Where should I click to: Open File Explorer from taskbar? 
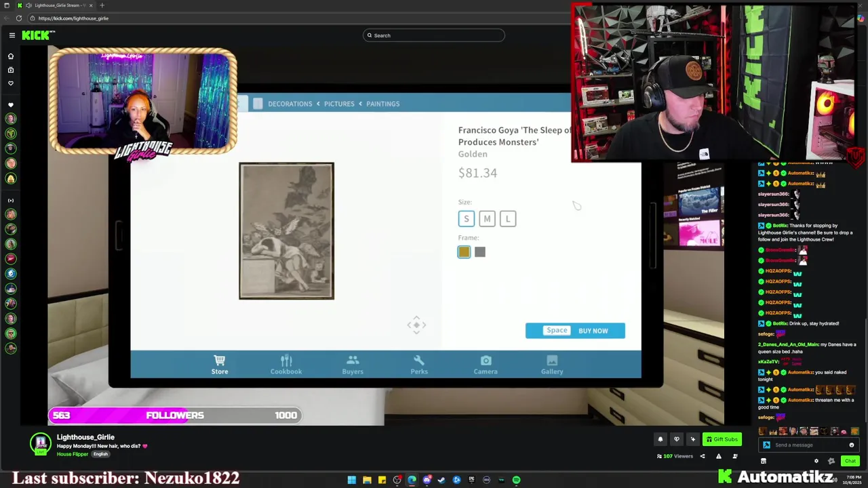pyautogui.click(x=367, y=480)
